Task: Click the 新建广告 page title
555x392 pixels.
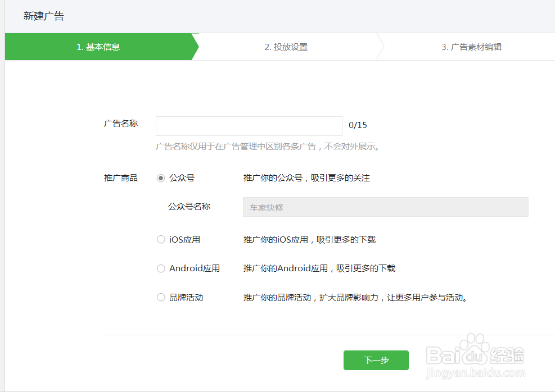Action: coord(43,16)
